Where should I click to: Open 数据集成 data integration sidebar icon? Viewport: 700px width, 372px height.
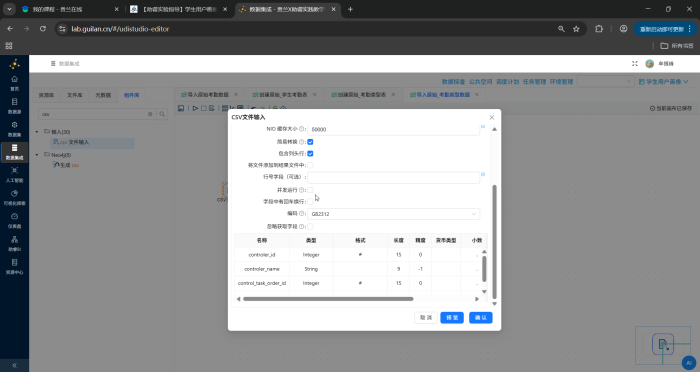tap(14, 152)
